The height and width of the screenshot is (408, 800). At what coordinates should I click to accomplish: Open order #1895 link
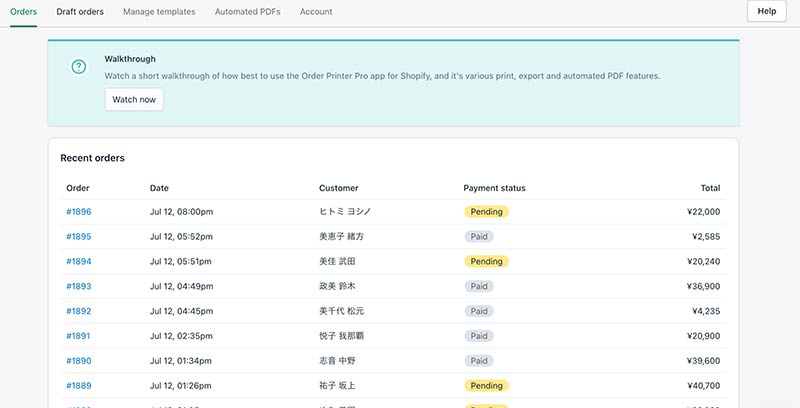pos(79,237)
